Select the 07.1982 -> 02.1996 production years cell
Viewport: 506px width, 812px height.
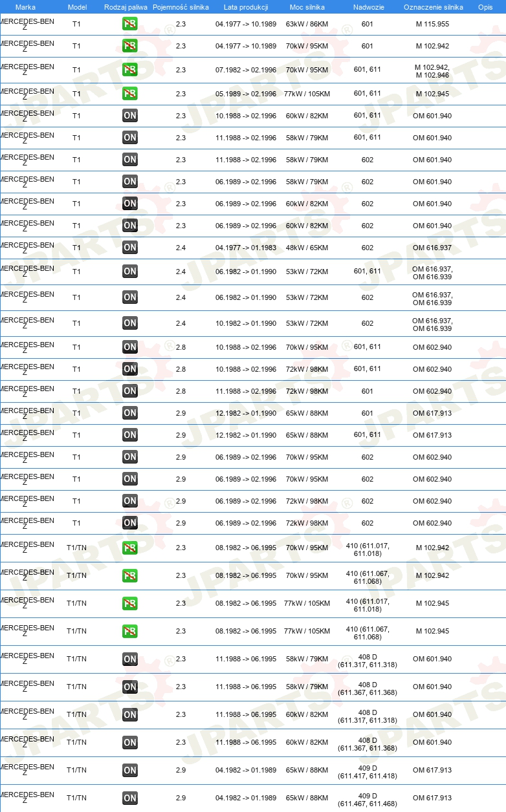(x=246, y=70)
